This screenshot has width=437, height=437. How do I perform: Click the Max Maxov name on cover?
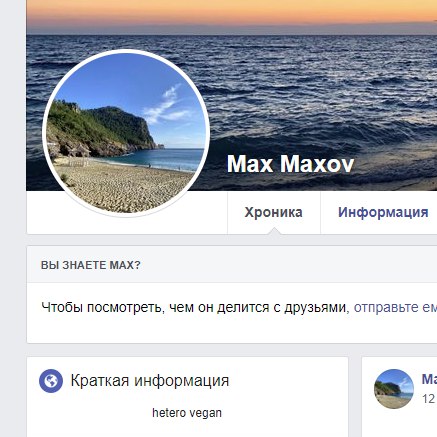(290, 164)
